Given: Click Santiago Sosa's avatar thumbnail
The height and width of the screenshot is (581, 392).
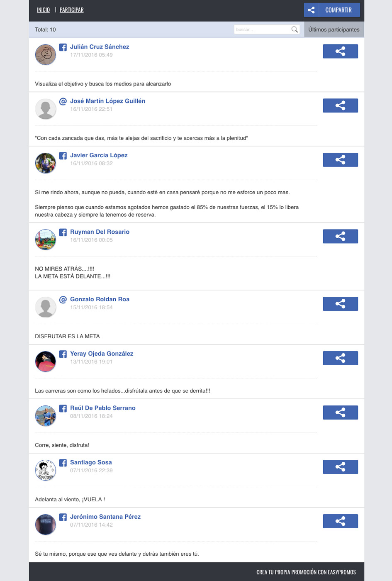Looking at the screenshot, I should [x=45, y=470].
